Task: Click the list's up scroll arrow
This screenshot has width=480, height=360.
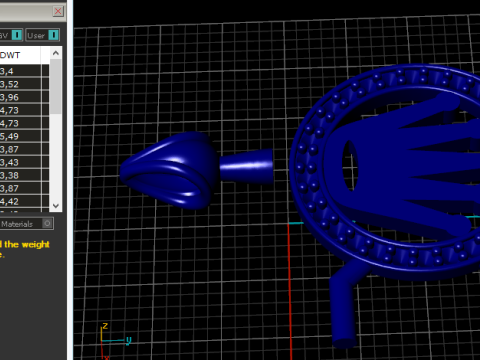Action: point(56,53)
